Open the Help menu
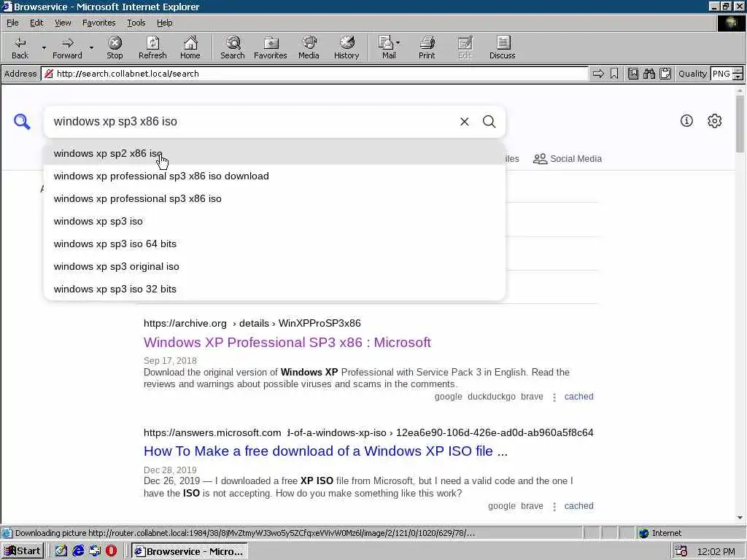747x560 pixels. [164, 23]
